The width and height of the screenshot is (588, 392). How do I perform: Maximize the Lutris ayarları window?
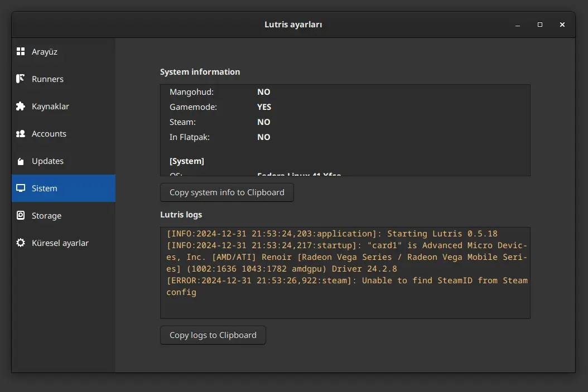(x=540, y=25)
